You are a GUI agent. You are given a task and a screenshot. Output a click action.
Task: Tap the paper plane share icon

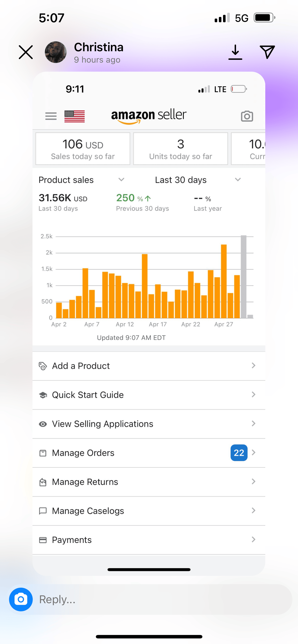[x=267, y=52]
